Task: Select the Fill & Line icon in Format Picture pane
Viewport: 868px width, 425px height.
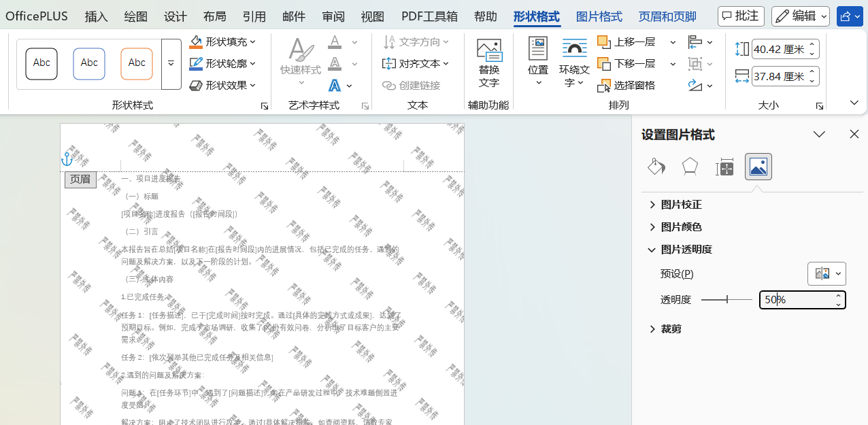Action: (656, 166)
